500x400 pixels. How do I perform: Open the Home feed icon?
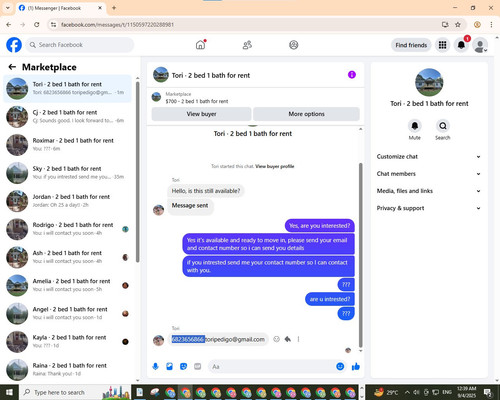pyautogui.click(x=200, y=45)
